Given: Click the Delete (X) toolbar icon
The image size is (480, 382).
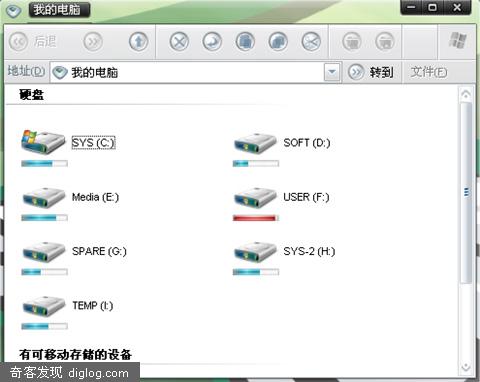Looking at the screenshot, I should [x=179, y=42].
